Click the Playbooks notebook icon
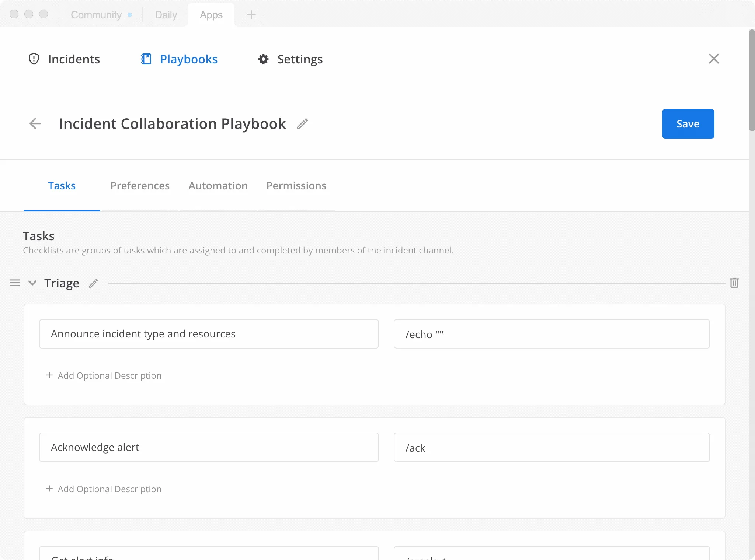This screenshot has height=560, width=755. 146,59
